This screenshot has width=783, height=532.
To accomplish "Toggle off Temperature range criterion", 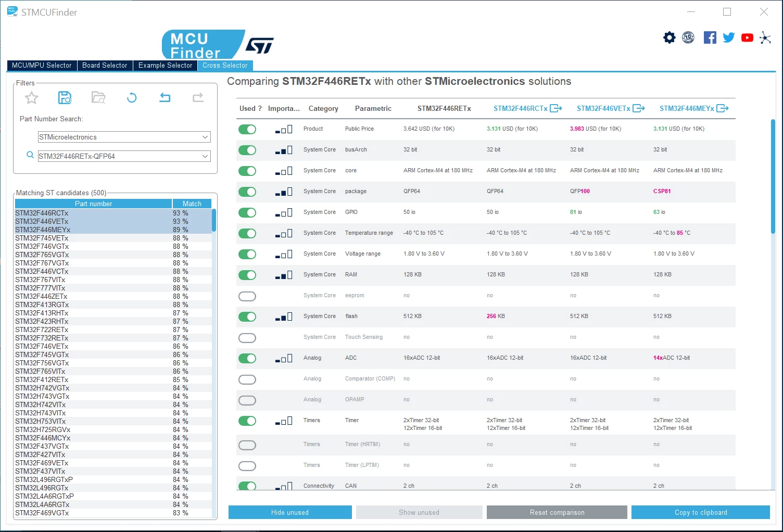I will [x=247, y=233].
